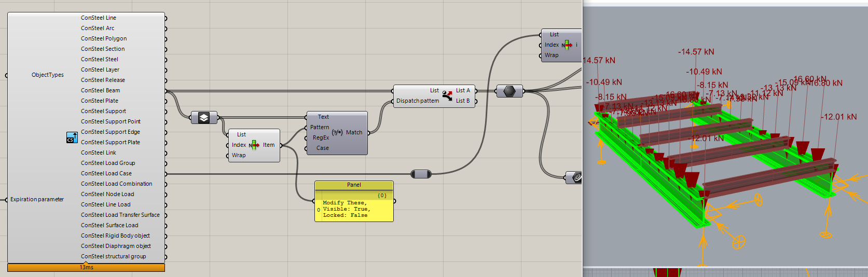Click the List Item component icon
This screenshot has width=868, height=277.
click(254, 145)
